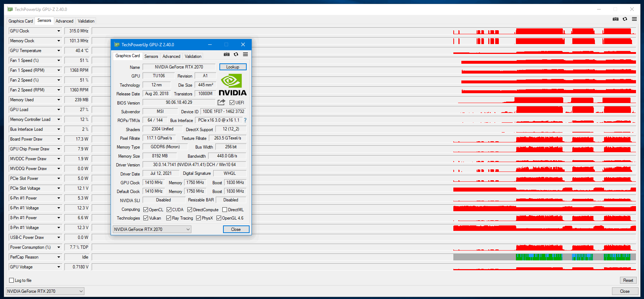Viewport: 644px width, 299px height.
Task: Take screenshot via camera icon in front window
Action: click(x=227, y=54)
